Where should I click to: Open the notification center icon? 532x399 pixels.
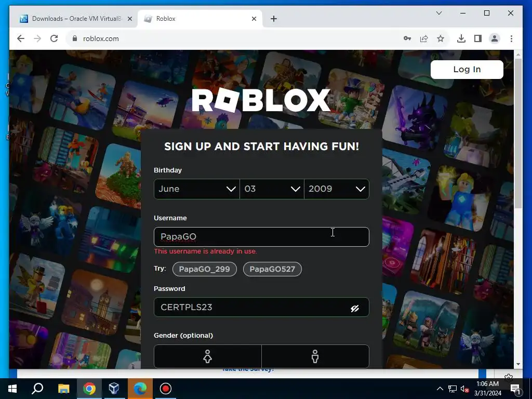point(515,389)
